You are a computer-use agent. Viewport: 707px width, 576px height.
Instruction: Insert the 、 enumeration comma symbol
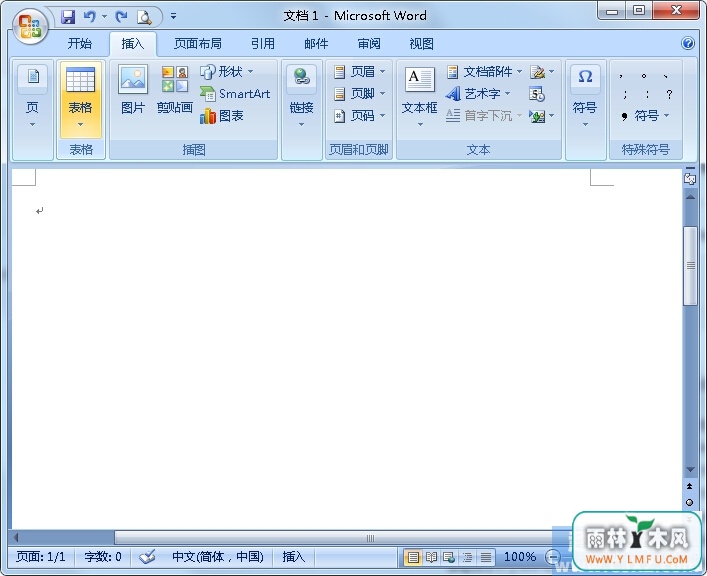point(666,76)
